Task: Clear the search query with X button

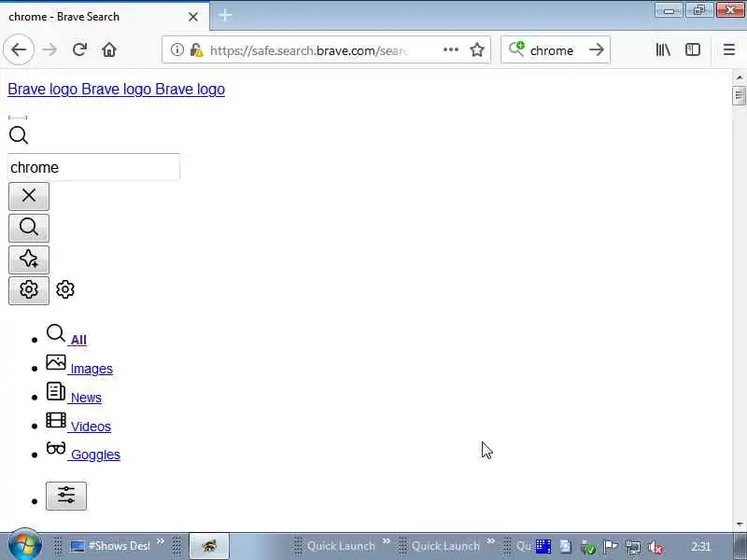Action: pyautogui.click(x=29, y=196)
